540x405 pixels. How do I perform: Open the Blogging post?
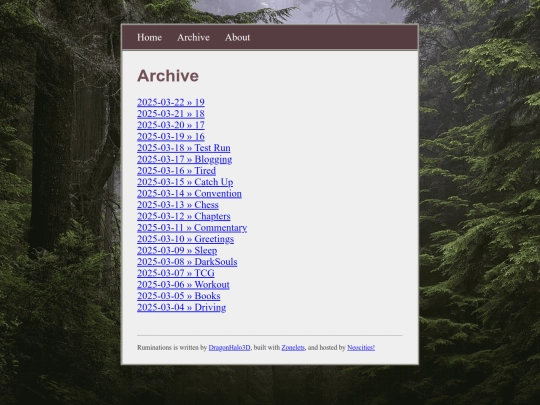[185, 159]
